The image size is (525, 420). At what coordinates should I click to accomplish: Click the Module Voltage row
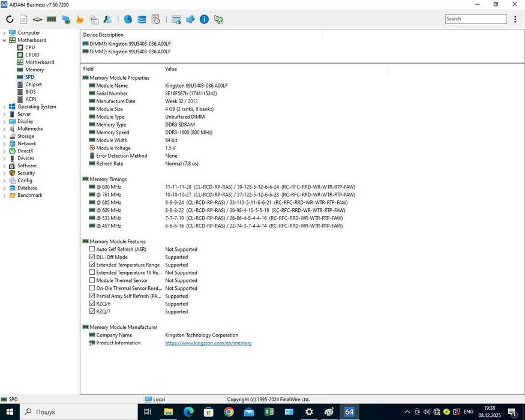[133, 148]
